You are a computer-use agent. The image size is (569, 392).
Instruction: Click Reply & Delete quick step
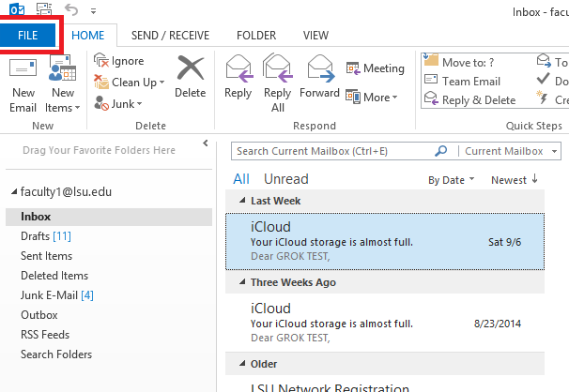469,99
